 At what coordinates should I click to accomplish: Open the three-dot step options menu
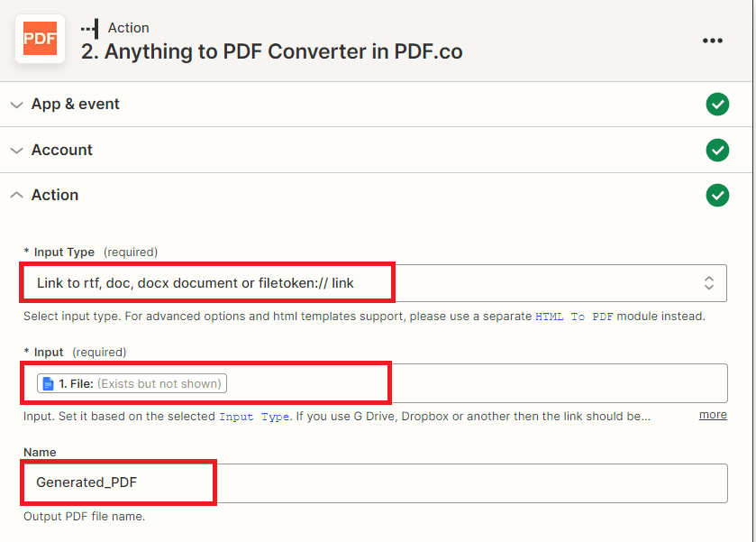713,41
